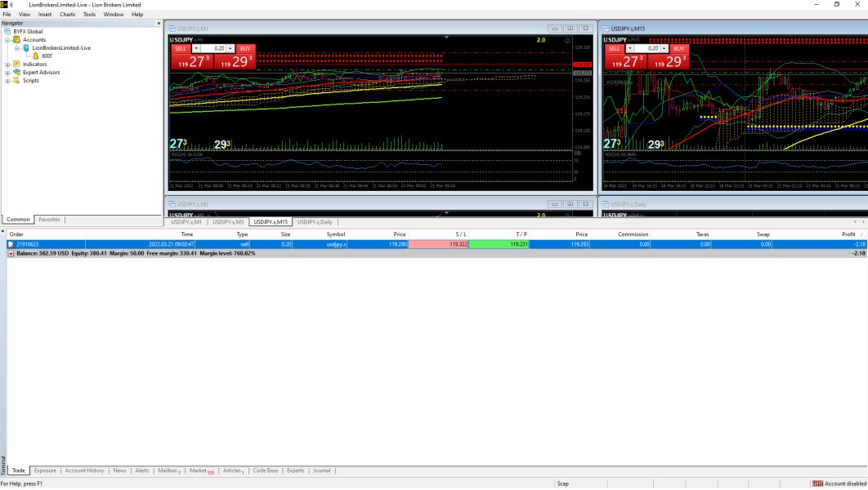
Task: Open the Account History terminal tab
Action: tap(84, 470)
